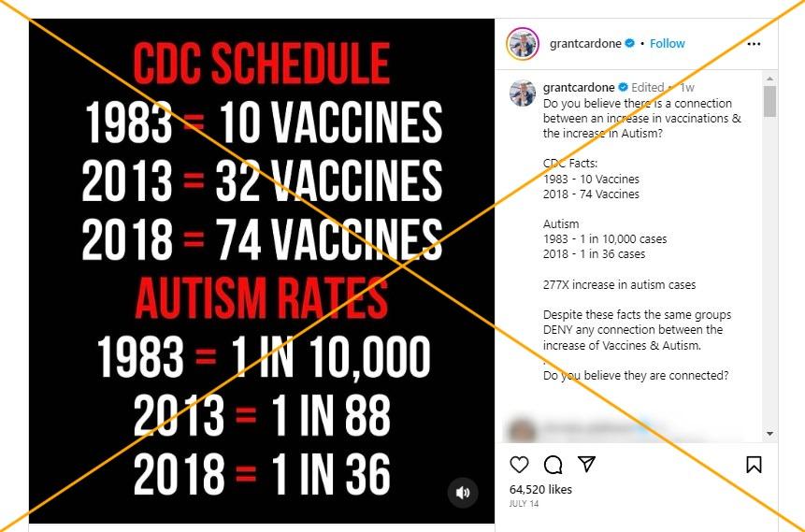Click the 1w edited timestamp in caption
The width and height of the screenshot is (805, 532).
coord(687,87)
